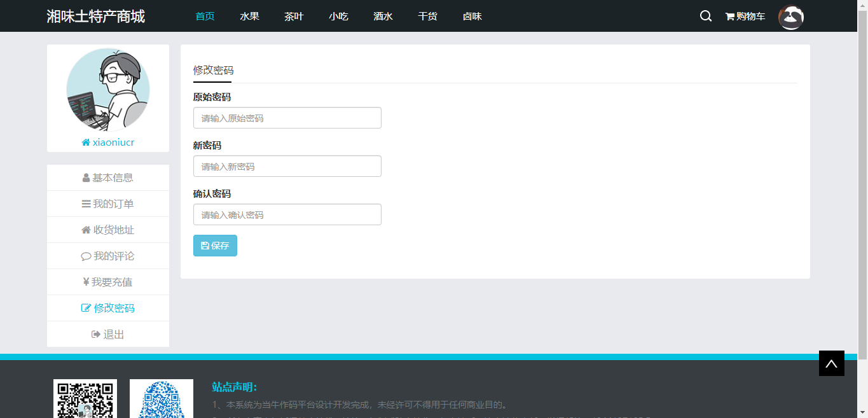The image size is (868, 418).
Task: Open the 干货 category
Action: [x=427, y=16]
